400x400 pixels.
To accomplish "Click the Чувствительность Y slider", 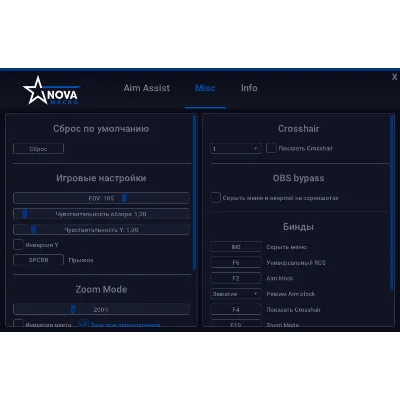I will click(101, 230).
